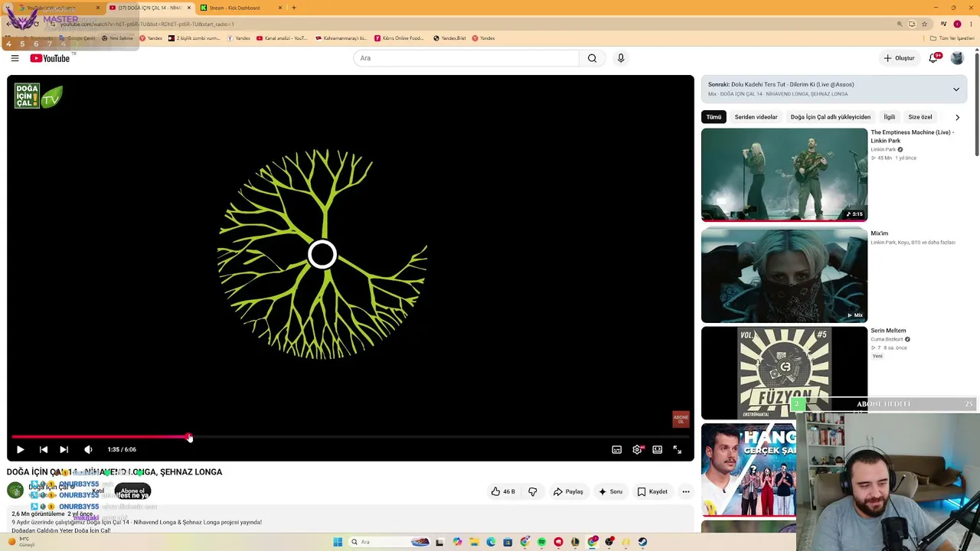Open the player settings gear
The height and width of the screenshot is (551, 980).
637,449
